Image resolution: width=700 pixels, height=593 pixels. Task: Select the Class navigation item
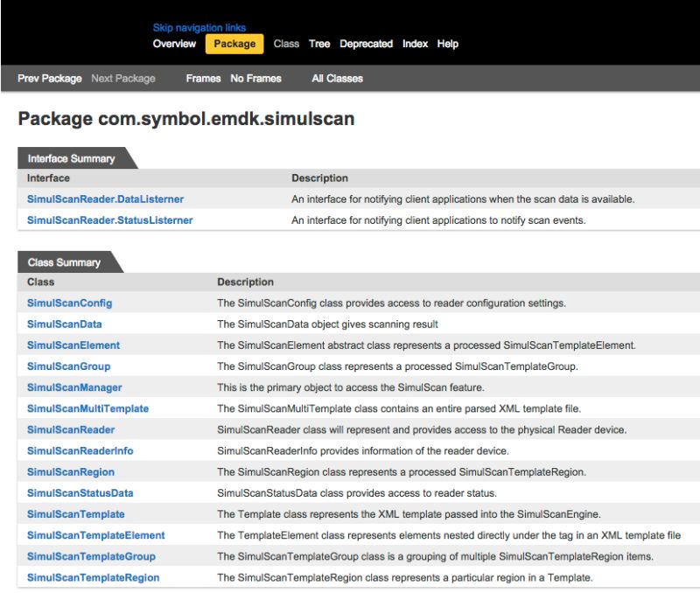(x=286, y=44)
